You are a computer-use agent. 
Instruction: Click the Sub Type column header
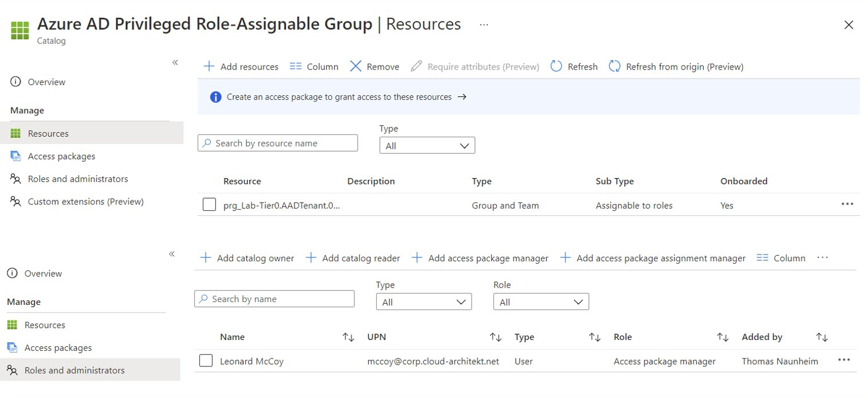615,181
